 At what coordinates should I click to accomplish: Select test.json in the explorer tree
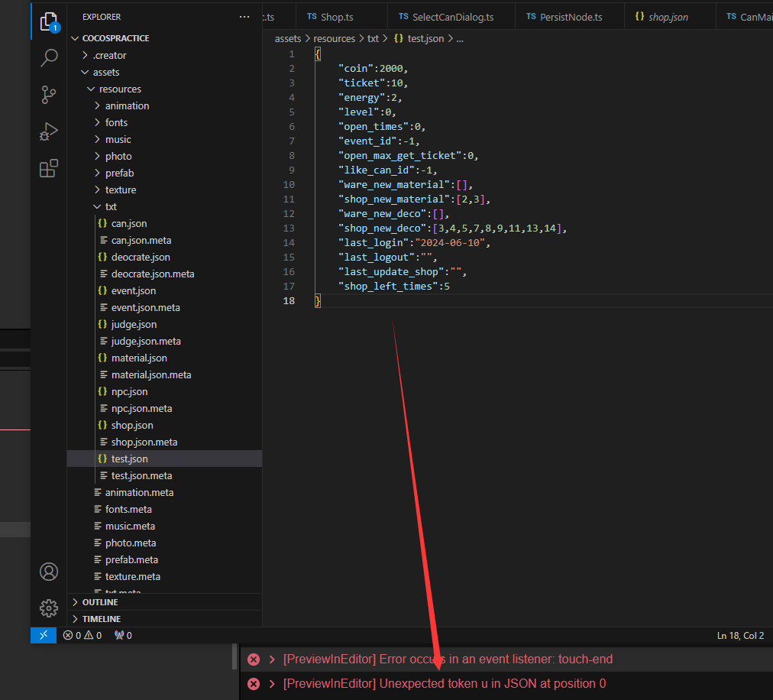(x=165, y=459)
